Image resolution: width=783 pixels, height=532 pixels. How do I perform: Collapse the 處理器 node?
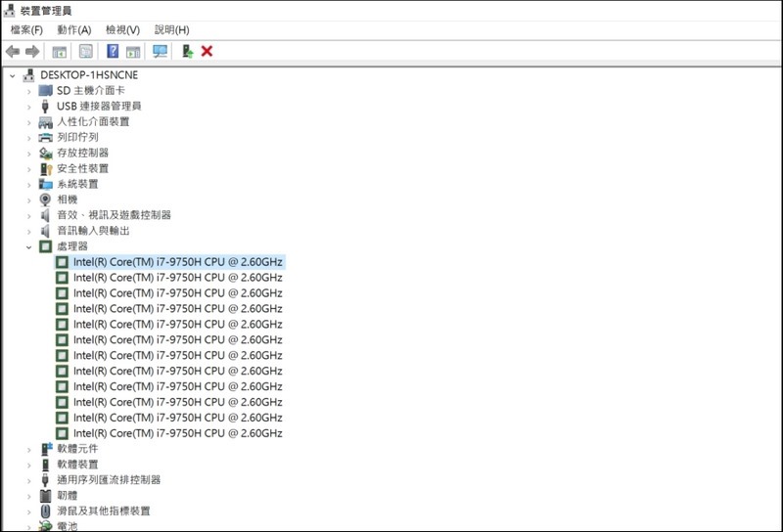(28, 246)
